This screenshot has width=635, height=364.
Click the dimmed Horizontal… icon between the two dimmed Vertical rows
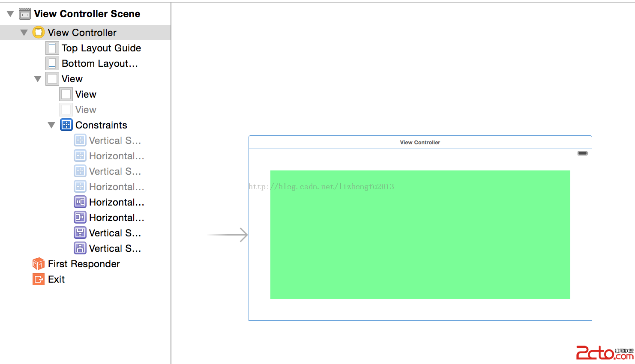tap(80, 155)
